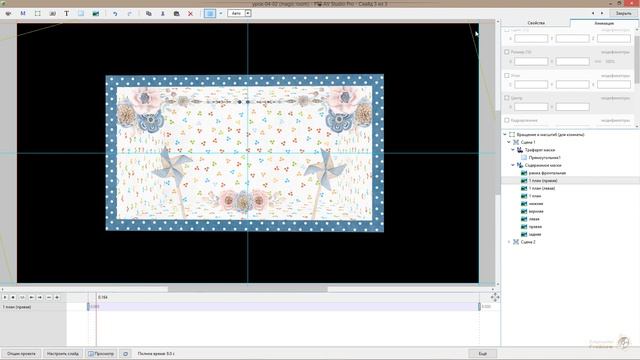Screen dimensions: 640x360
Task: Select the Frame tool in top toolbar
Action: pyautogui.click(x=38, y=13)
